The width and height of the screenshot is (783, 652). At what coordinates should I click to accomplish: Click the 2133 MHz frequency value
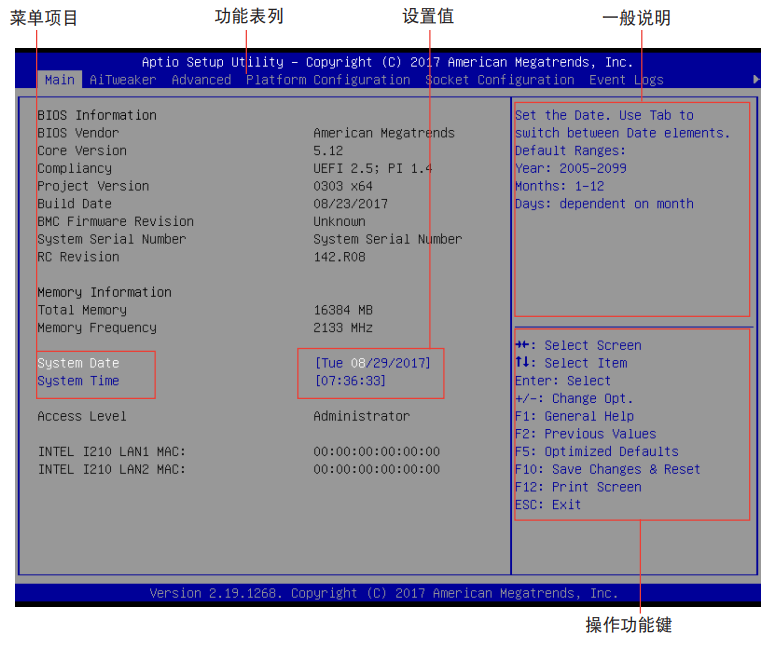pyautogui.click(x=343, y=328)
